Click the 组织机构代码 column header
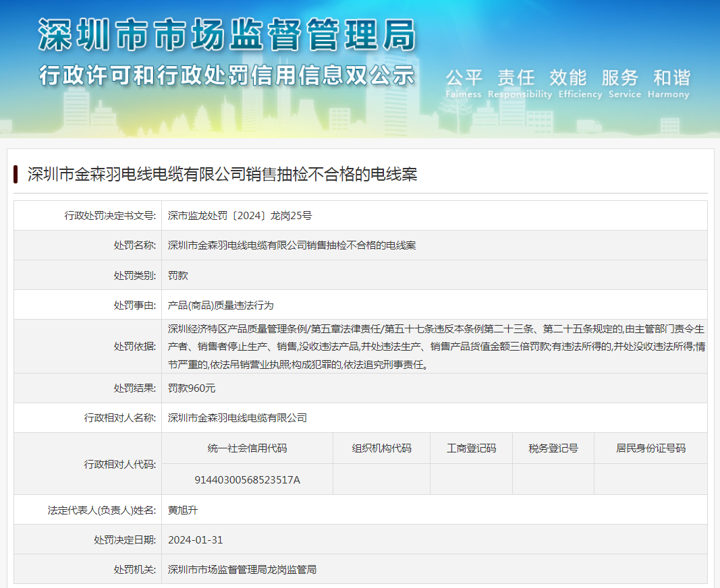720x588 pixels. tap(381, 448)
